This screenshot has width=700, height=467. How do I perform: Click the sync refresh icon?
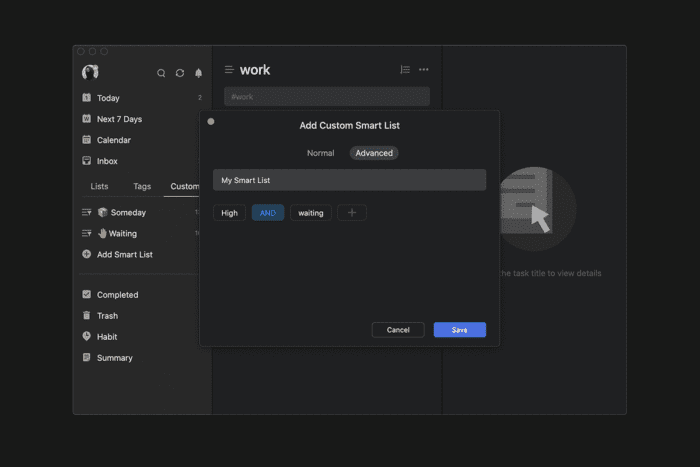pos(180,73)
